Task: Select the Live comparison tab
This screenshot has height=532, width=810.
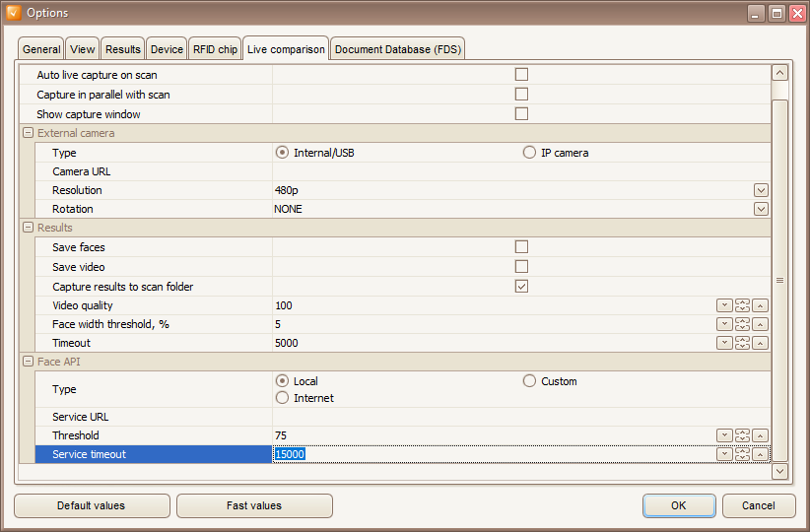Action: [x=286, y=49]
